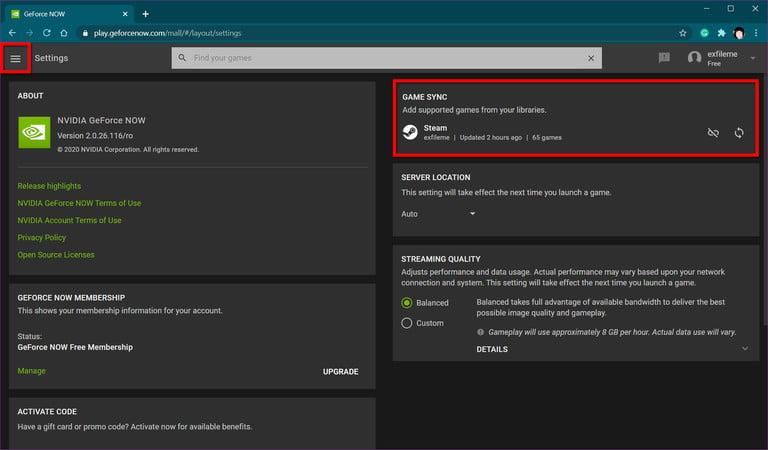Select the Balanced streaming quality
The image size is (768, 450).
click(x=407, y=303)
